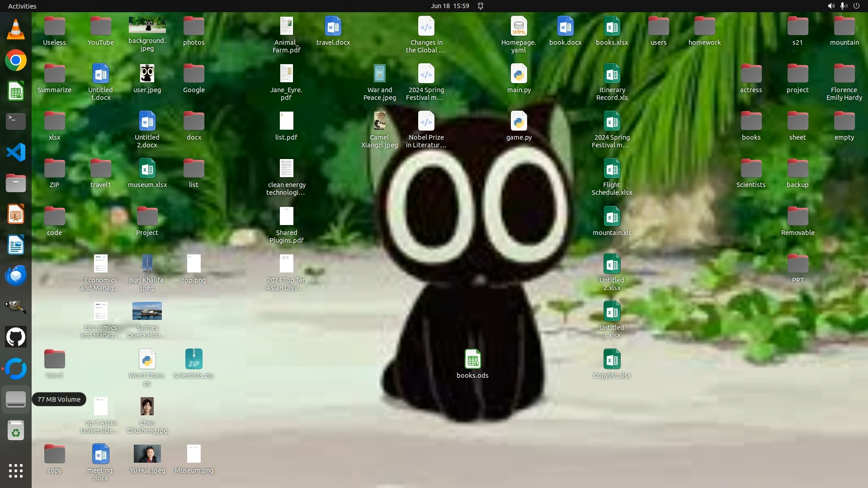This screenshot has width=868, height=488.
Task: Open the Jun 18 15:59 clock menu
Action: pyautogui.click(x=449, y=6)
